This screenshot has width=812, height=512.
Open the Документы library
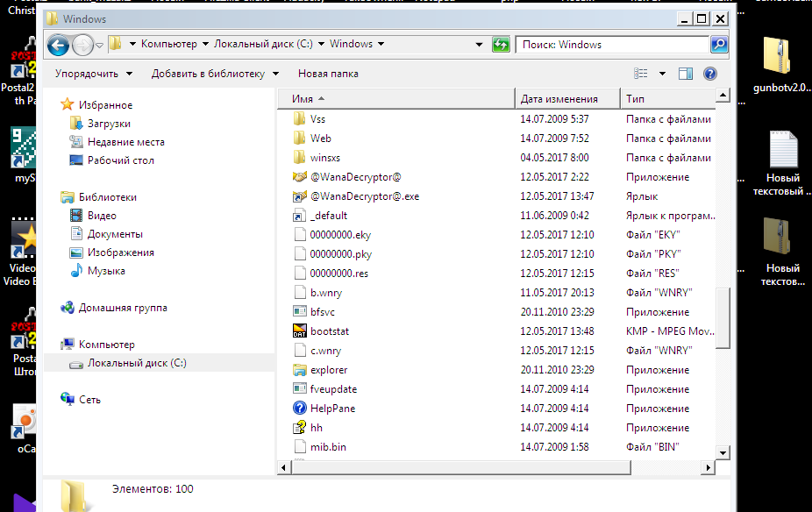point(115,234)
